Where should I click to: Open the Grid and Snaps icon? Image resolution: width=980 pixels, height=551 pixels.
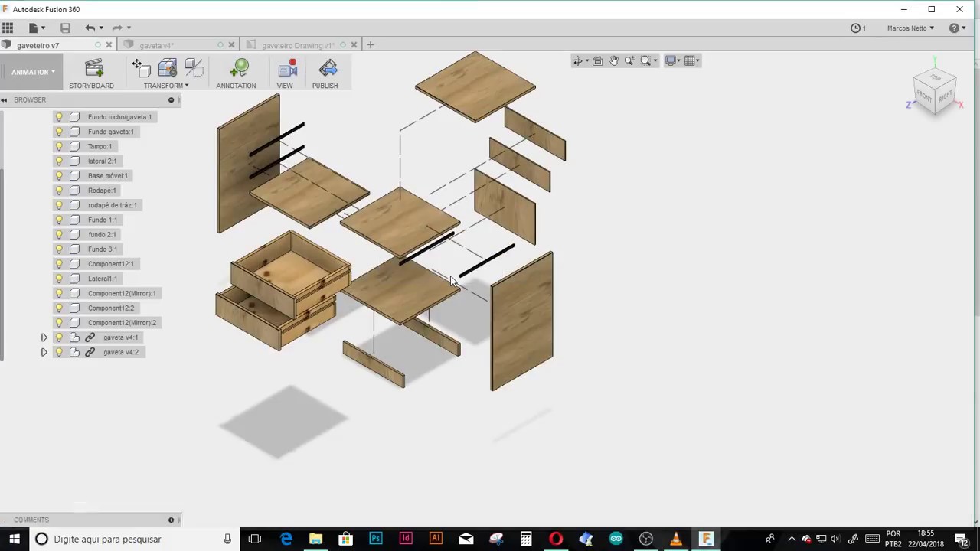tap(690, 61)
